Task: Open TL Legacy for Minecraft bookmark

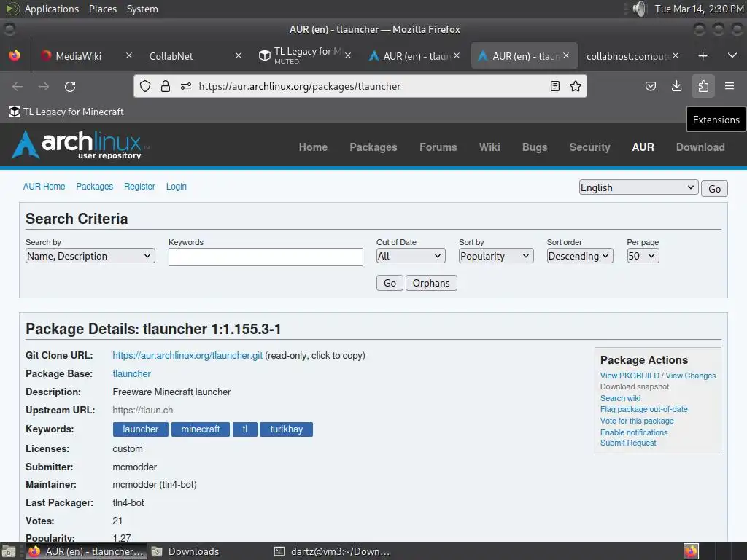Action: (66, 112)
